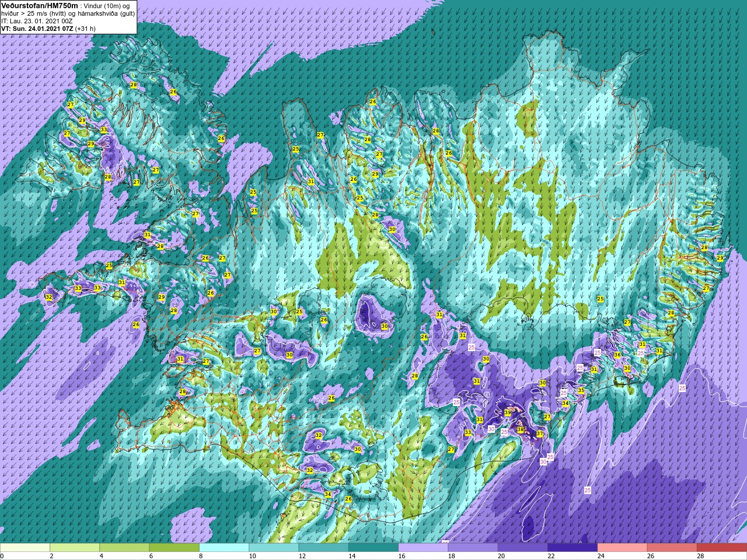Click the dark indigo 22–24 legend swatch
Image resolution: width=747 pixels, height=560 pixels.
[573, 548]
